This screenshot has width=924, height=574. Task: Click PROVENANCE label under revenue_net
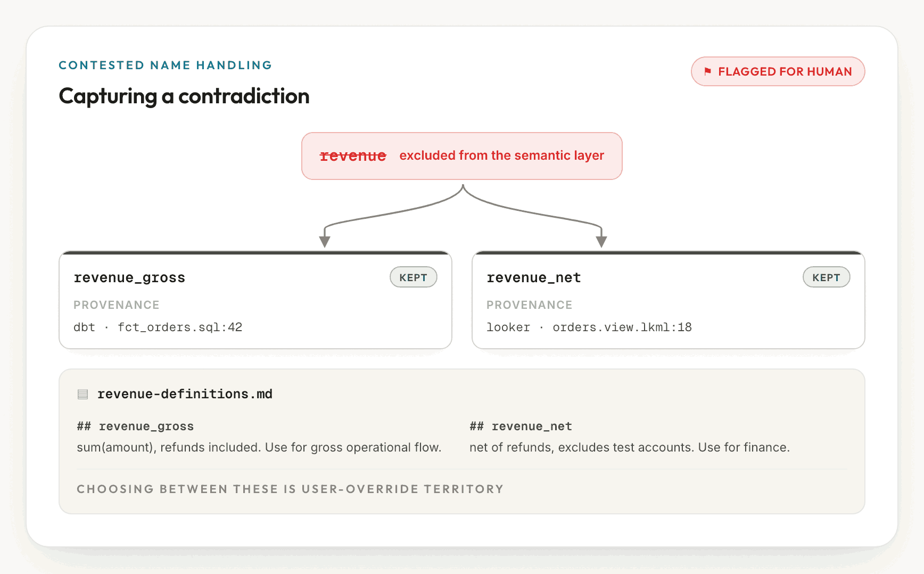(530, 305)
